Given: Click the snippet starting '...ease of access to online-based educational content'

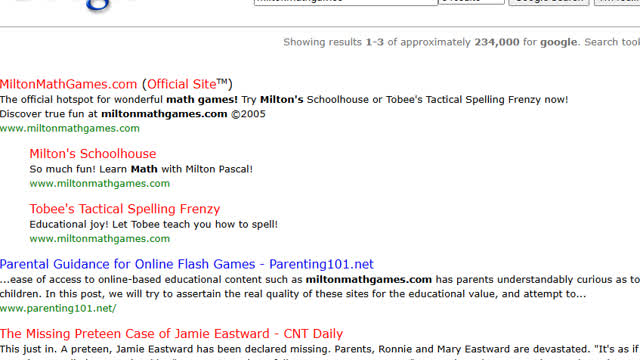Looking at the screenshot, I should pos(320,280).
